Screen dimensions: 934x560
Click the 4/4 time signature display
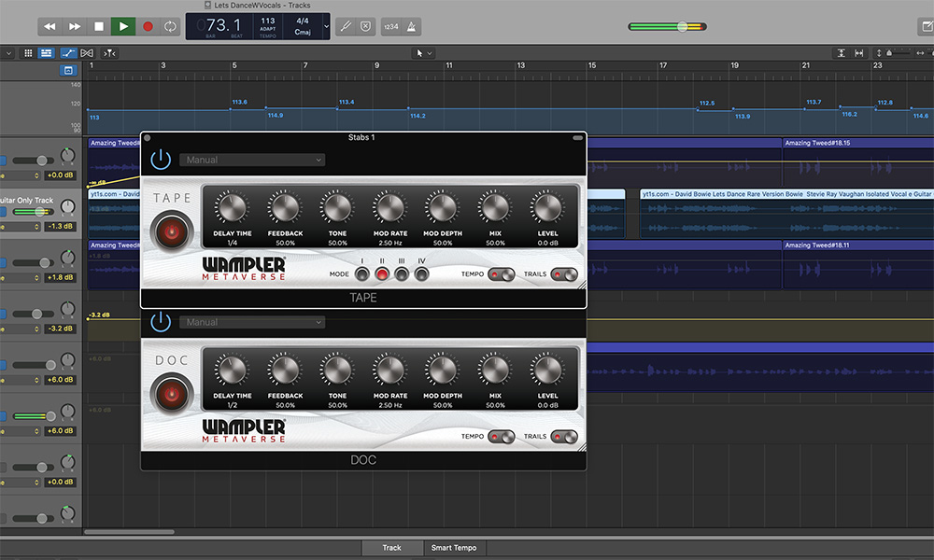(x=303, y=21)
